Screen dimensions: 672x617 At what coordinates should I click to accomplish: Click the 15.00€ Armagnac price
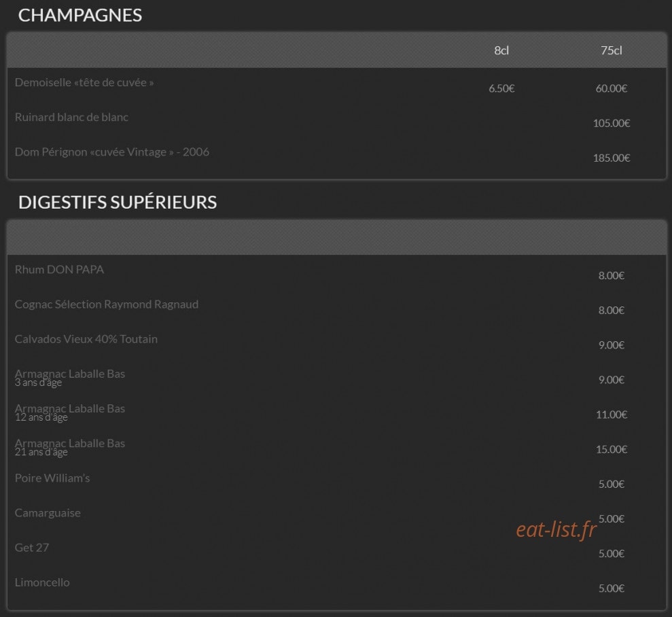pos(611,449)
